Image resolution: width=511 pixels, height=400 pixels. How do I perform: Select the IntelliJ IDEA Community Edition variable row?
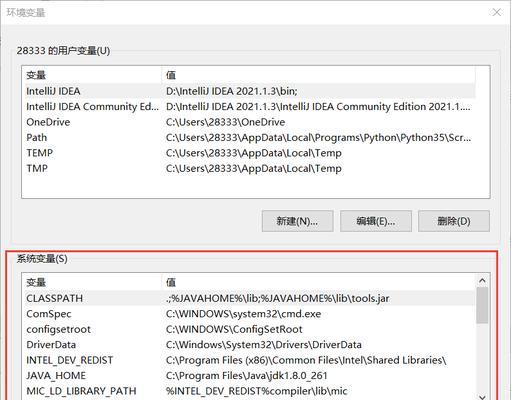[249, 107]
